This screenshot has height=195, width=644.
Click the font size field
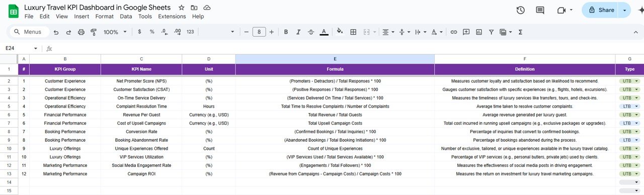tap(259, 32)
